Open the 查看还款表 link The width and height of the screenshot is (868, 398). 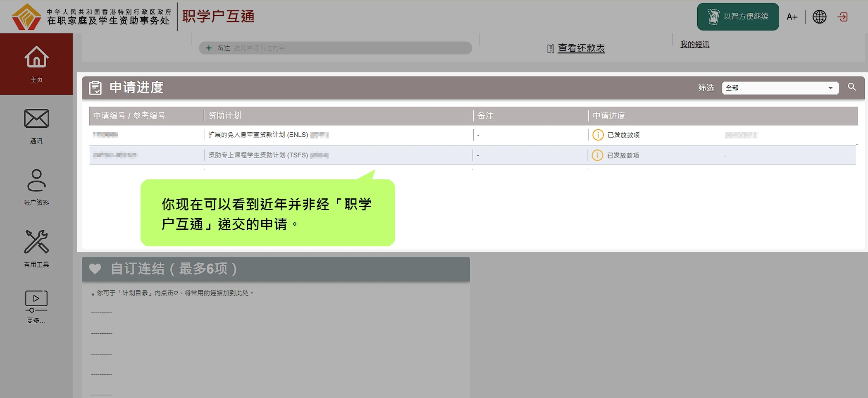pos(581,48)
